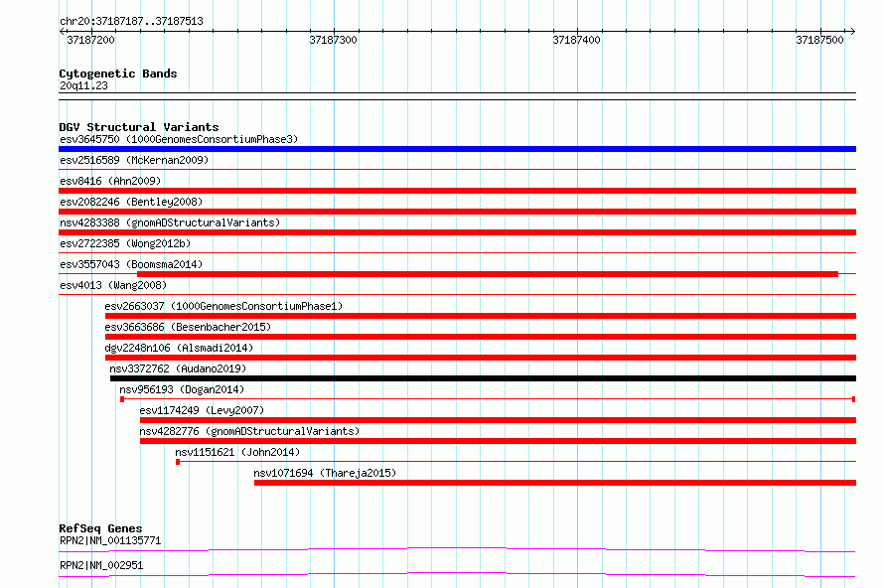Click the 37187300 ruler position label
This screenshot has width=884, height=588.
pos(333,40)
